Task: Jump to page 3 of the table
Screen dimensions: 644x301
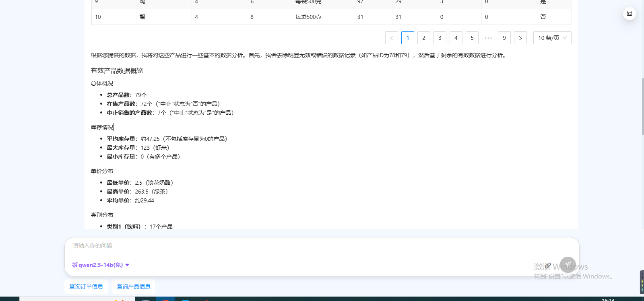Action: coord(440,38)
